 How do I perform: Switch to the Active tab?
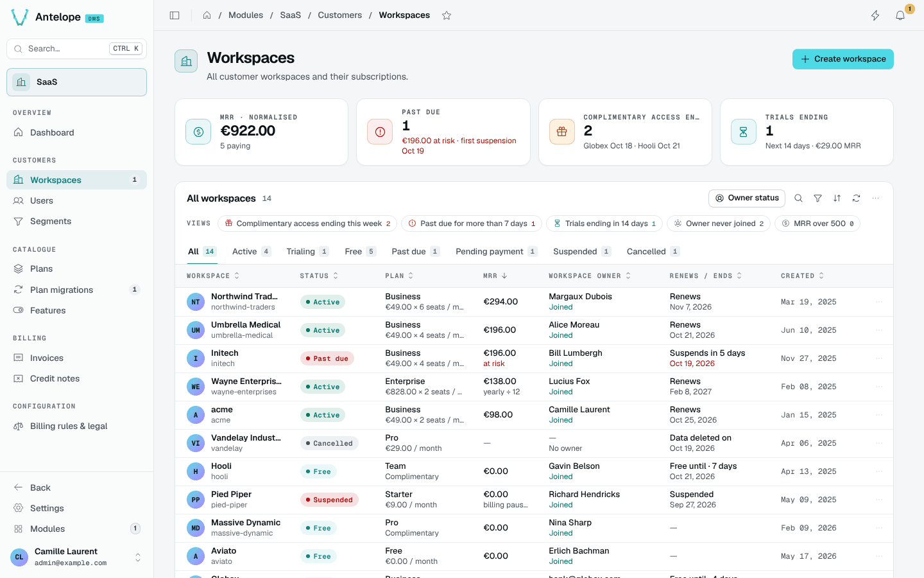(x=252, y=252)
